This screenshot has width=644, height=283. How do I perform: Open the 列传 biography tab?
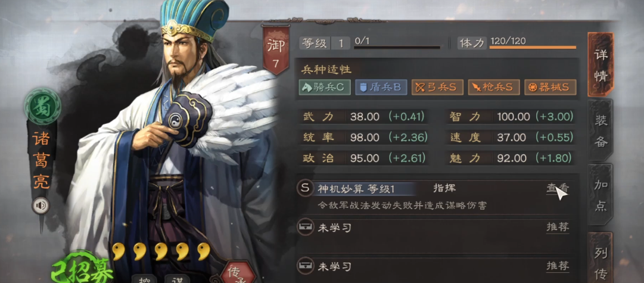[x=601, y=259]
